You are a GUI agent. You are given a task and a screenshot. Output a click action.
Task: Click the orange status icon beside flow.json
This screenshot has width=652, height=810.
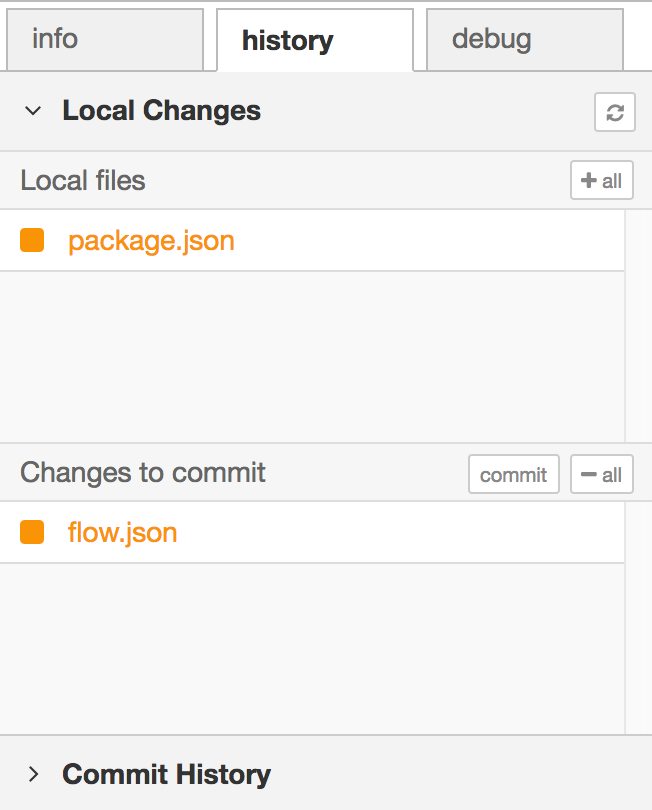tap(32, 532)
